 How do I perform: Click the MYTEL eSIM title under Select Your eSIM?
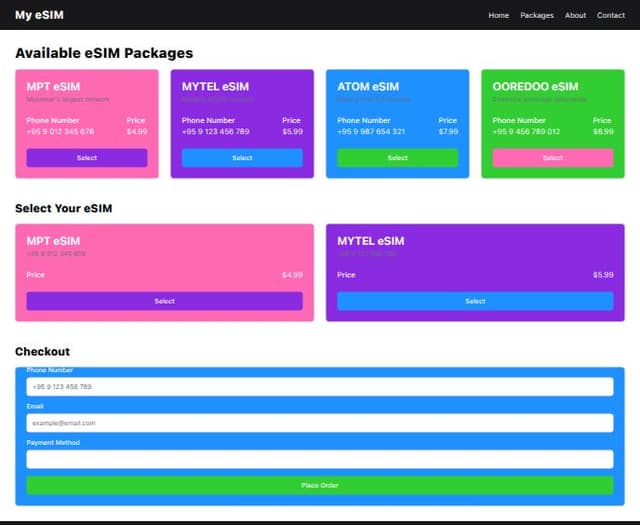(371, 241)
